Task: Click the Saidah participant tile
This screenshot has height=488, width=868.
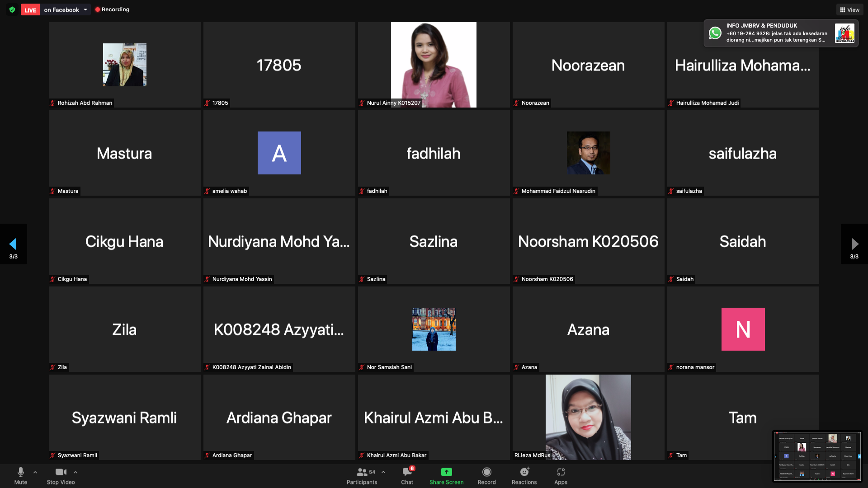Action: click(743, 241)
